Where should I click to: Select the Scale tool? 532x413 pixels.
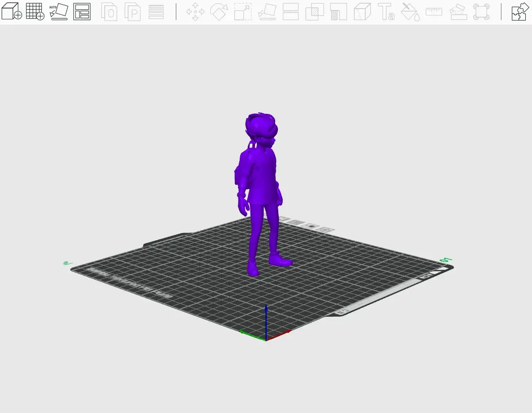(243, 12)
